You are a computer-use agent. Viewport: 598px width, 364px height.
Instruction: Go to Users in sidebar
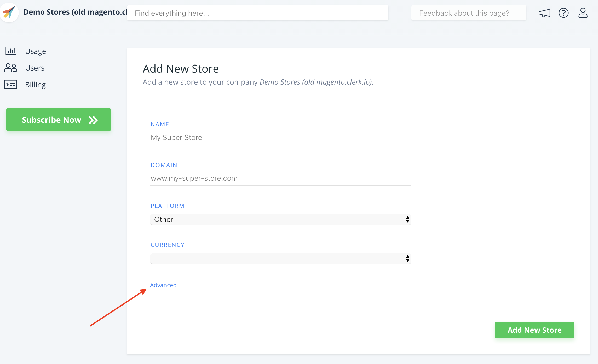35,68
